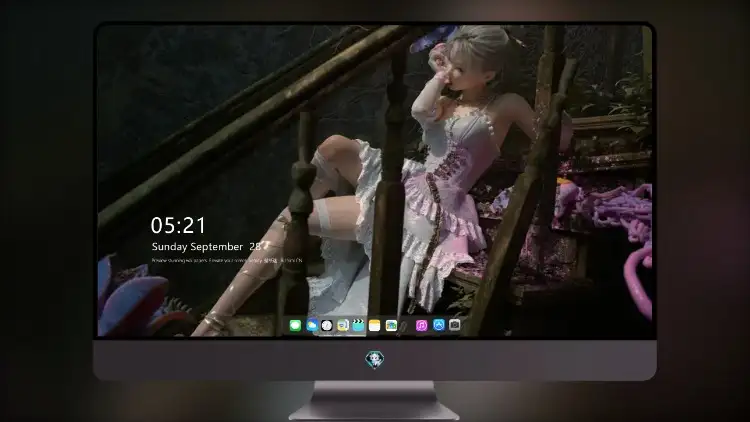Open the blue App Store icon

pos(439,325)
